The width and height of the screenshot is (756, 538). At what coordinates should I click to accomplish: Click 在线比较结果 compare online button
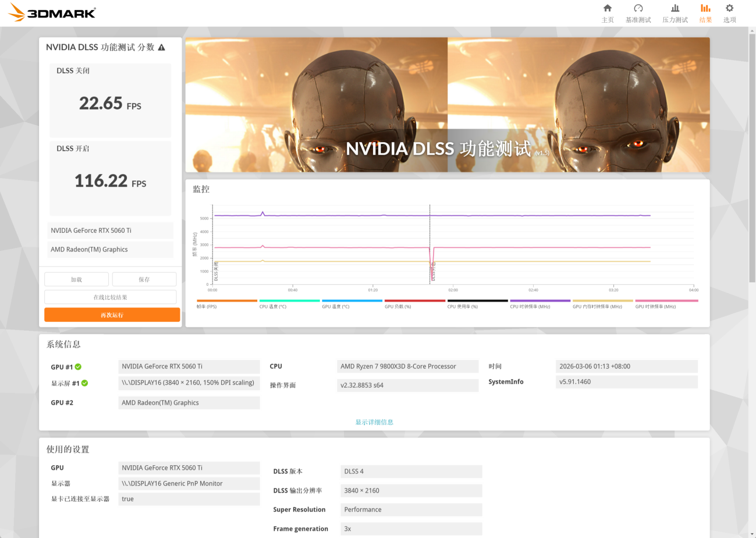111,297
